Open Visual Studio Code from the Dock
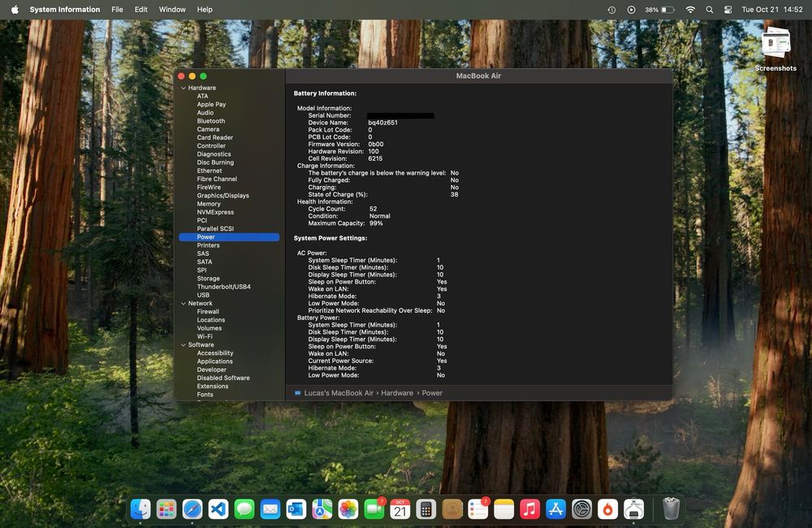This screenshot has height=528, width=812. point(218,509)
